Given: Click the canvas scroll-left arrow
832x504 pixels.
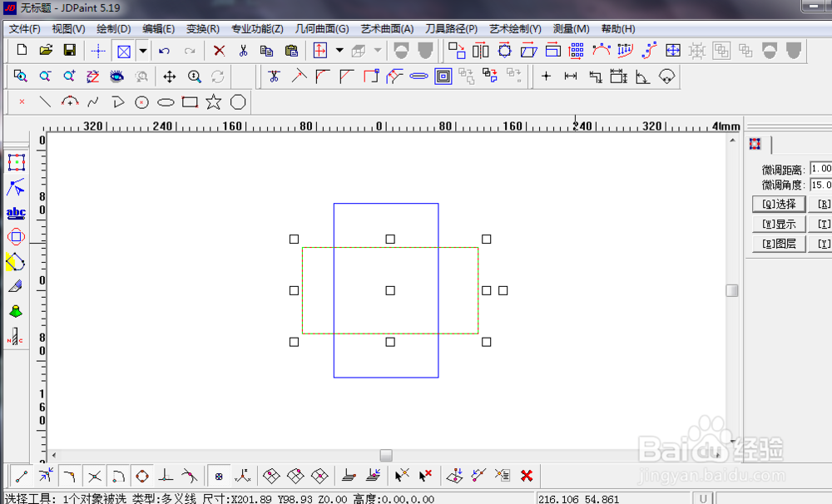Looking at the screenshot, I should 53,455.
